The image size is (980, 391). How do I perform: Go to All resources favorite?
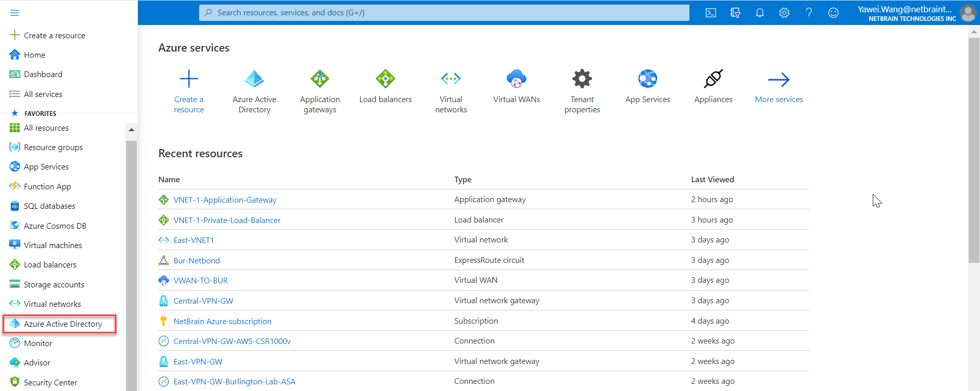point(46,128)
